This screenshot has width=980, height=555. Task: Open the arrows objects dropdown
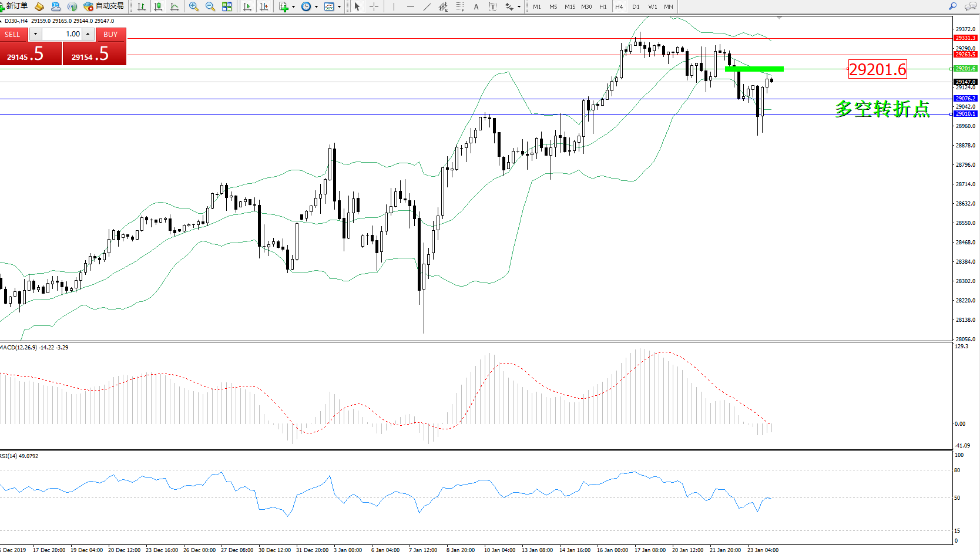tap(519, 7)
